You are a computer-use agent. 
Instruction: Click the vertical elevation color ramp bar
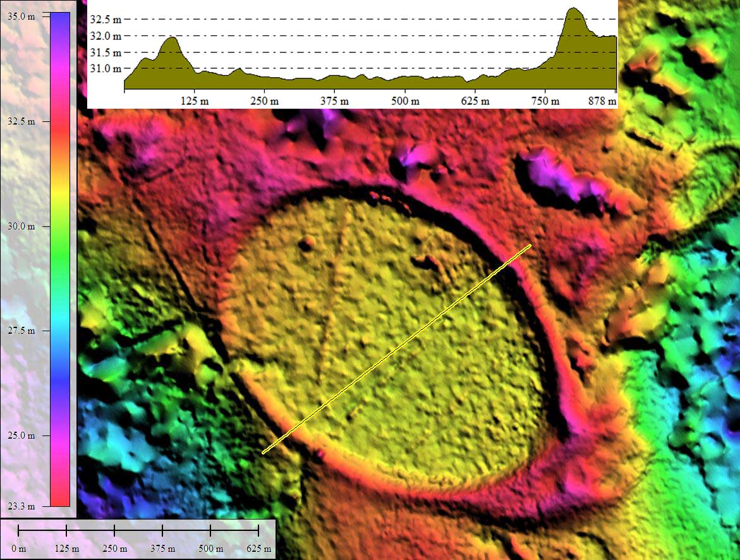60,260
